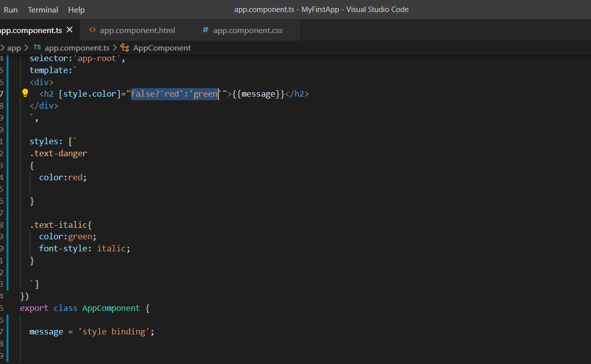The image size is (591, 364).
Task: Click the word green inside text-italic rule
Action: click(x=80, y=236)
